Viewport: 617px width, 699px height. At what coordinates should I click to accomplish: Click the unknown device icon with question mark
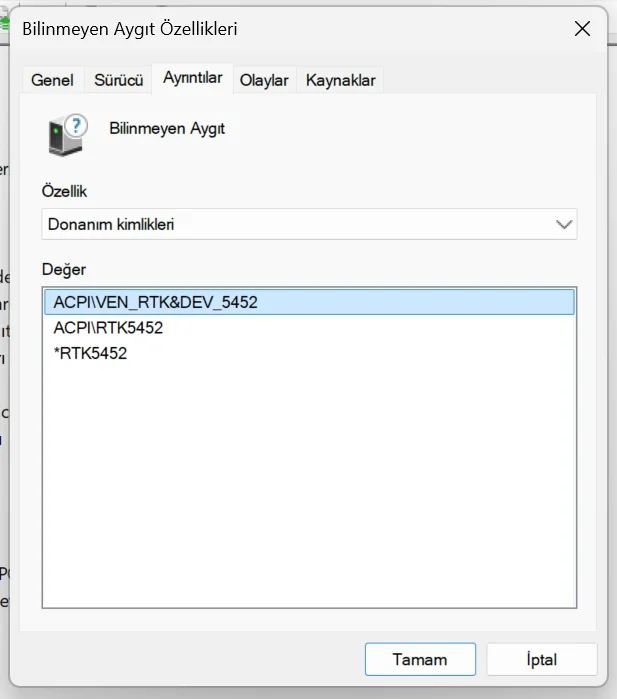click(68, 132)
